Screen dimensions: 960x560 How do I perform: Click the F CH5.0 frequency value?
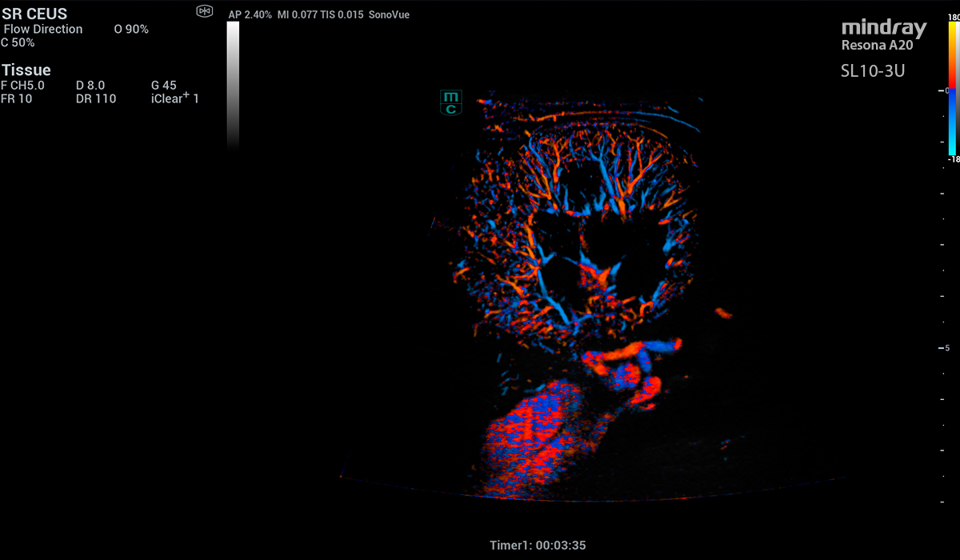click(23, 86)
